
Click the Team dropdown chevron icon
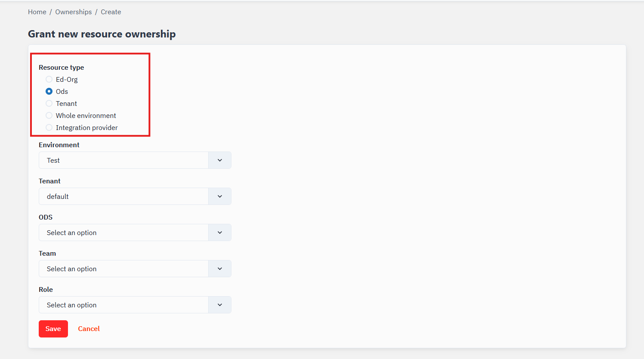pos(220,269)
